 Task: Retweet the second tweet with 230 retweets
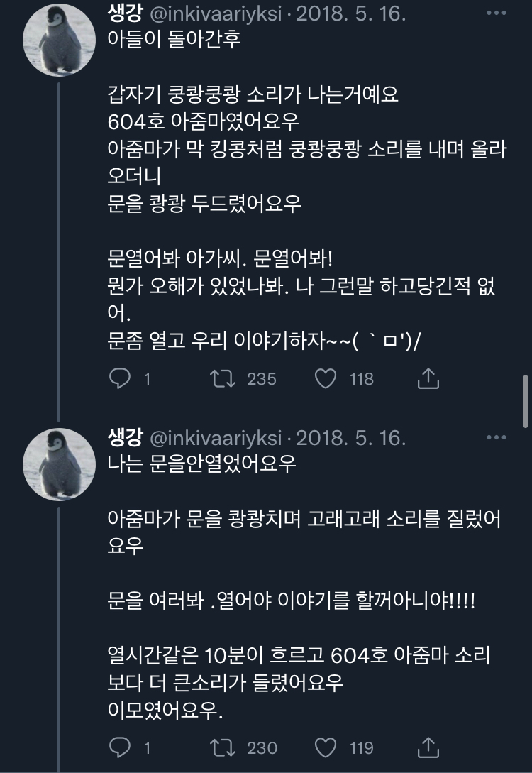224,747
